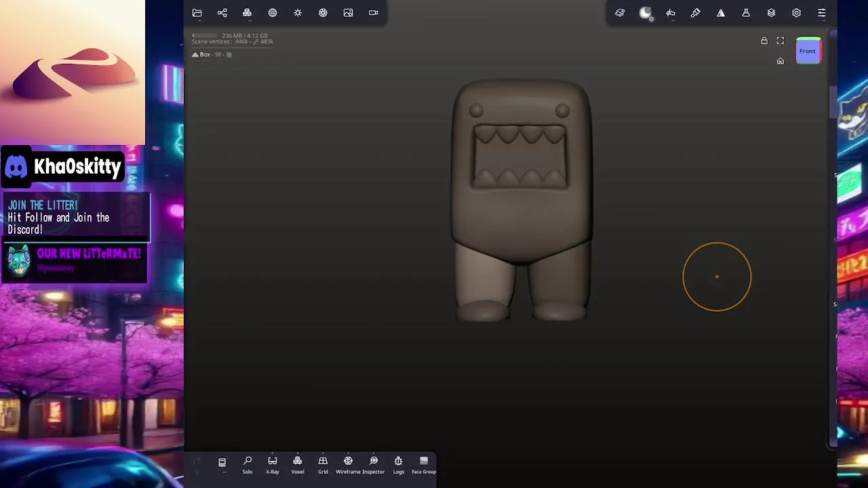868x488 pixels.
Task: Open the Stroke settings menu
Action: coord(671,13)
